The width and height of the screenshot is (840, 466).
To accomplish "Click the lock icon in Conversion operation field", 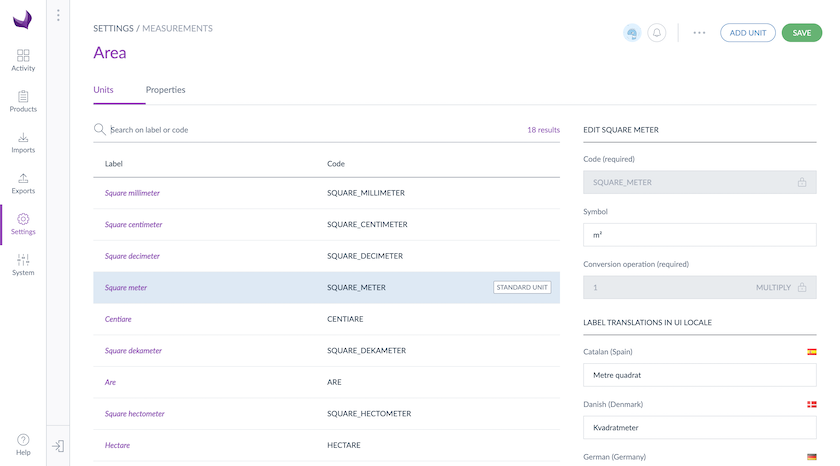I will tap(802, 287).
